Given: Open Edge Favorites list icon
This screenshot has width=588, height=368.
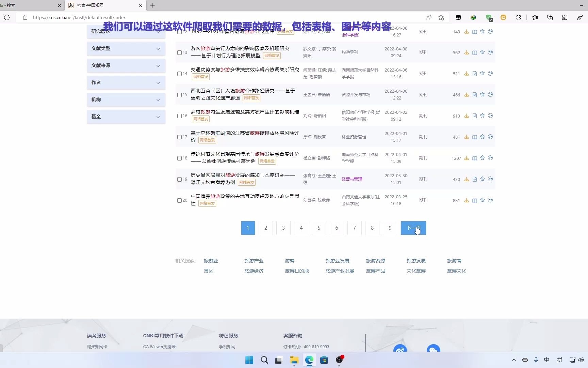Looking at the screenshot, I should coord(535,17).
